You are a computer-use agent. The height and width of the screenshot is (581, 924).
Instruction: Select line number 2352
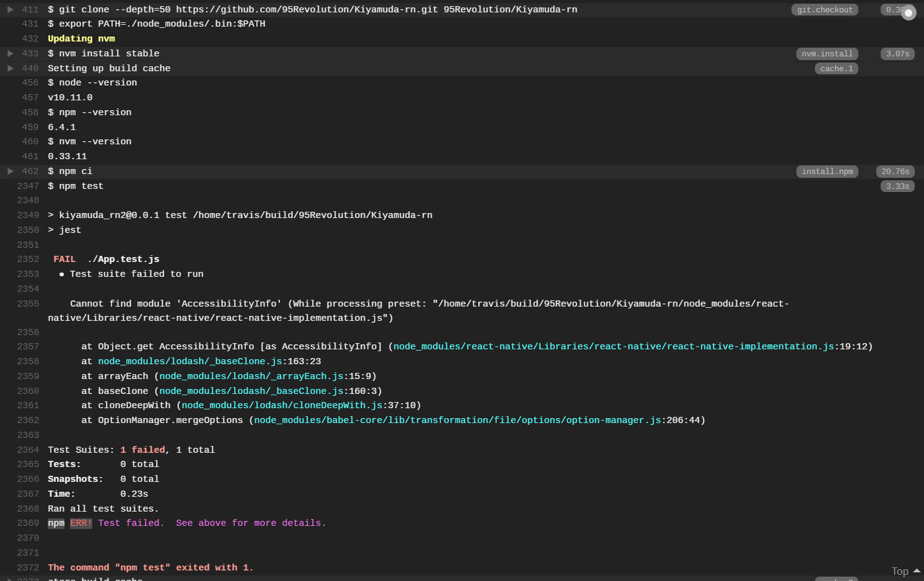point(28,259)
